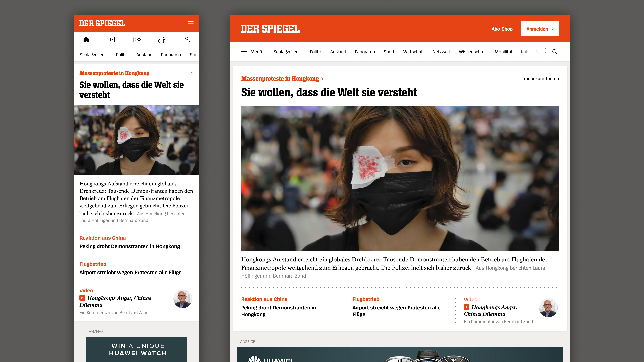Open Mobilität in the desktop navigation
This screenshot has width=644, height=362.
click(503, 52)
